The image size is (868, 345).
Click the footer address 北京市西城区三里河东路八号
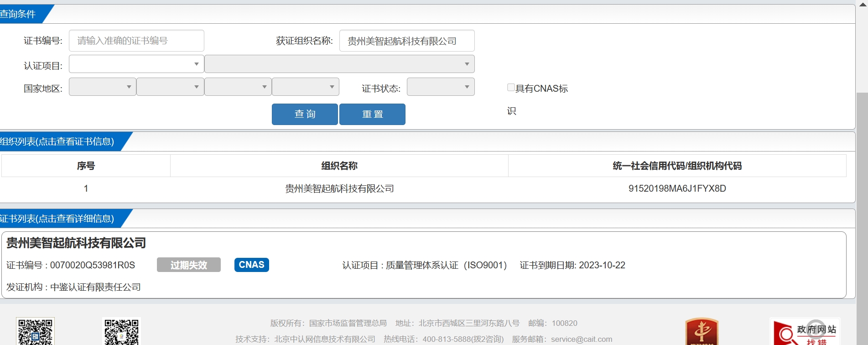tap(469, 323)
